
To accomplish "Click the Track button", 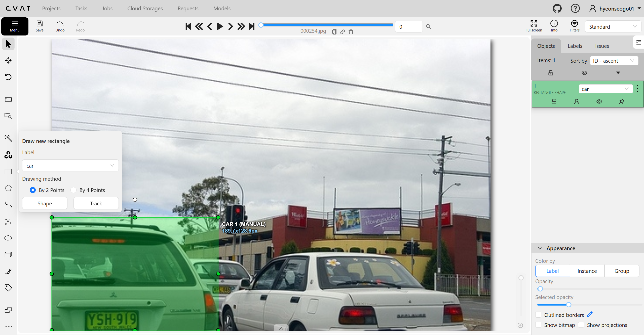I will tap(96, 203).
